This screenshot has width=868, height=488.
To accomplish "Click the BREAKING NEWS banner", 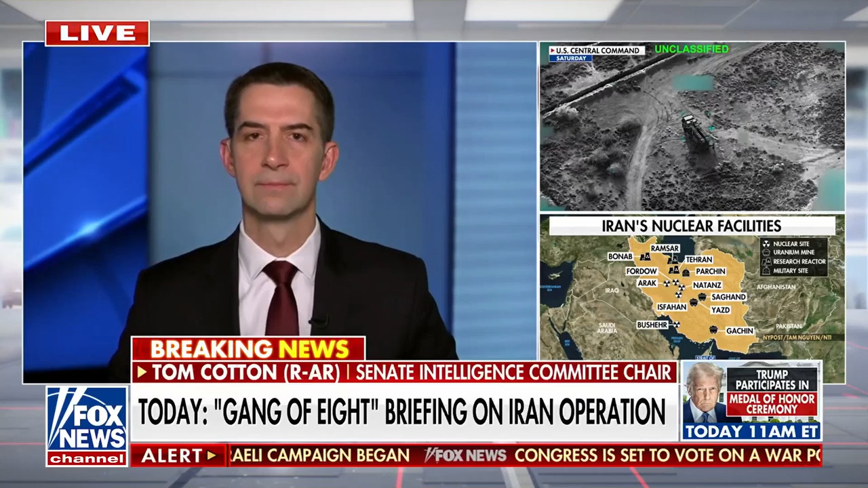I will click(248, 349).
